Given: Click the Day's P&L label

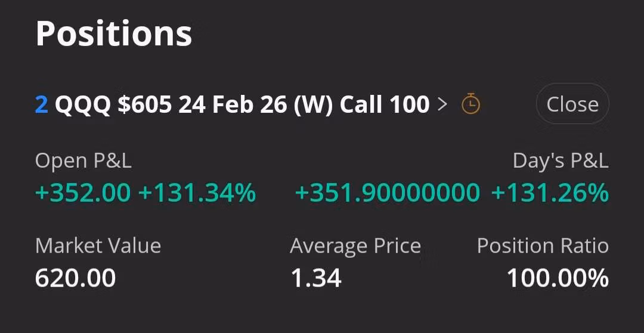Looking at the screenshot, I should pyautogui.click(x=560, y=161).
